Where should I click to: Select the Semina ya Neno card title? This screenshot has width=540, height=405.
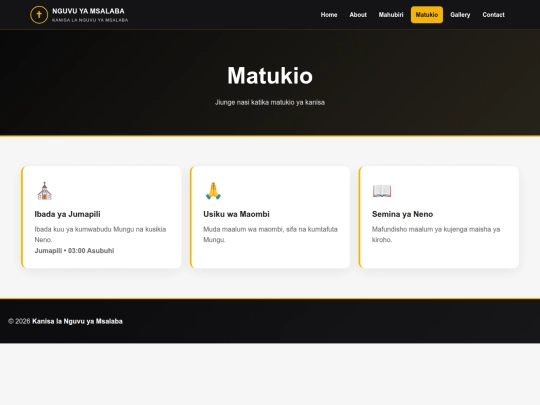click(x=402, y=214)
